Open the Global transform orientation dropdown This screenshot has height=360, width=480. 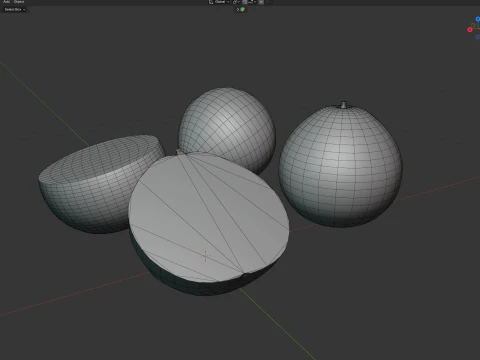(x=219, y=2)
